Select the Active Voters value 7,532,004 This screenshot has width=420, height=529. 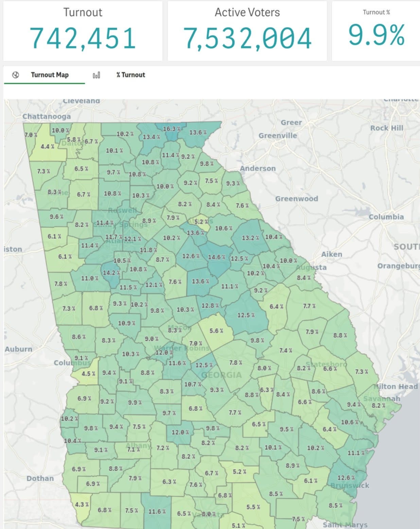247,38
